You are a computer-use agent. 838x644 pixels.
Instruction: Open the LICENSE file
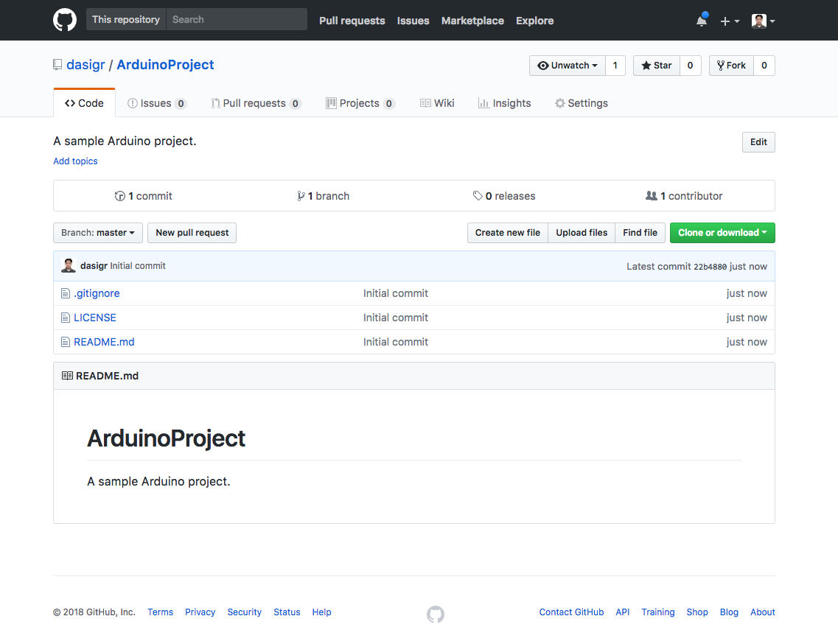click(94, 318)
